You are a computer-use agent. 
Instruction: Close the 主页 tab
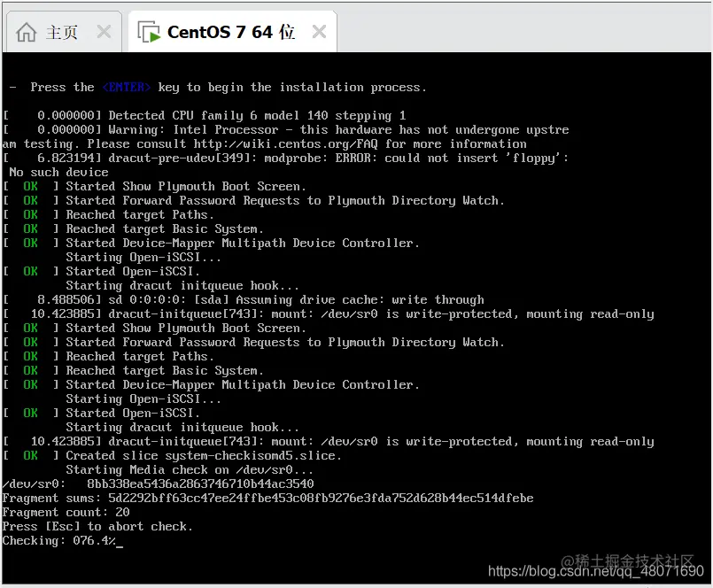pyautogui.click(x=104, y=32)
